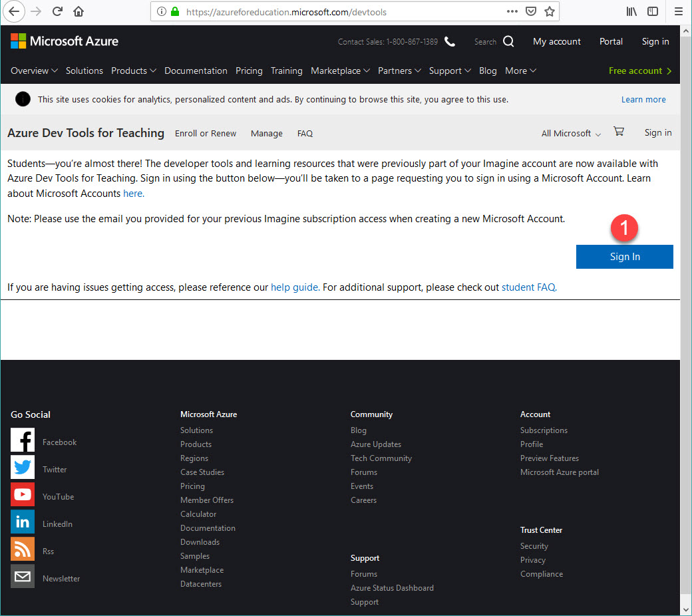Open the shopping cart icon
This screenshot has height=616, width=692.
point(619,132)
